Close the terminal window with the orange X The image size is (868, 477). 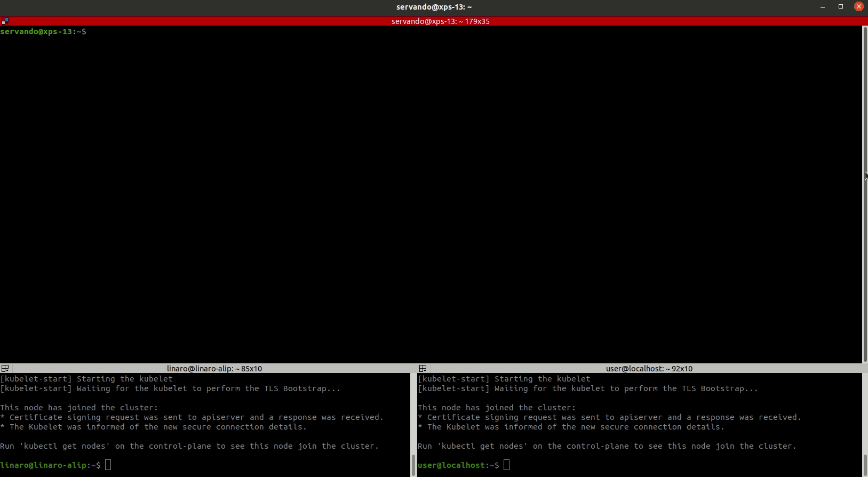(x=858, y=7)
